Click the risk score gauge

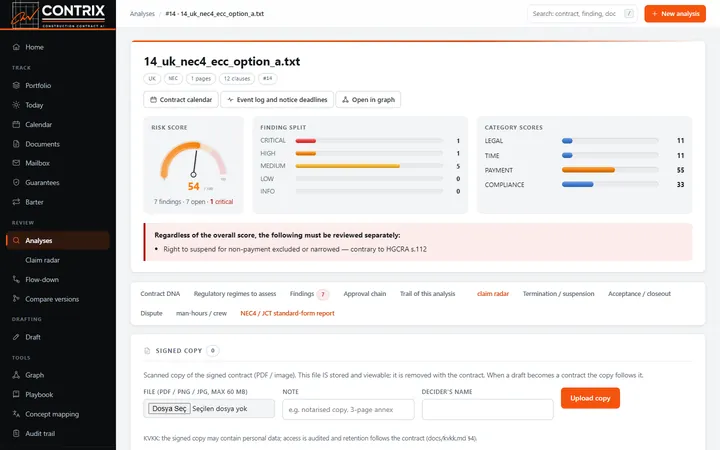click(193, 162)
